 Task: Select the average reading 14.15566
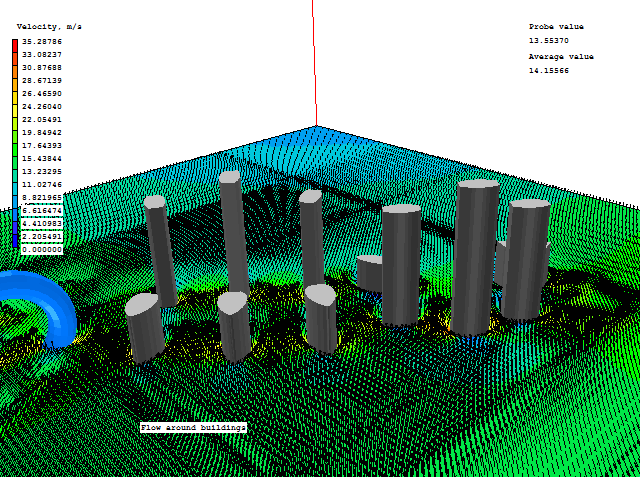(x=549, y=71)
